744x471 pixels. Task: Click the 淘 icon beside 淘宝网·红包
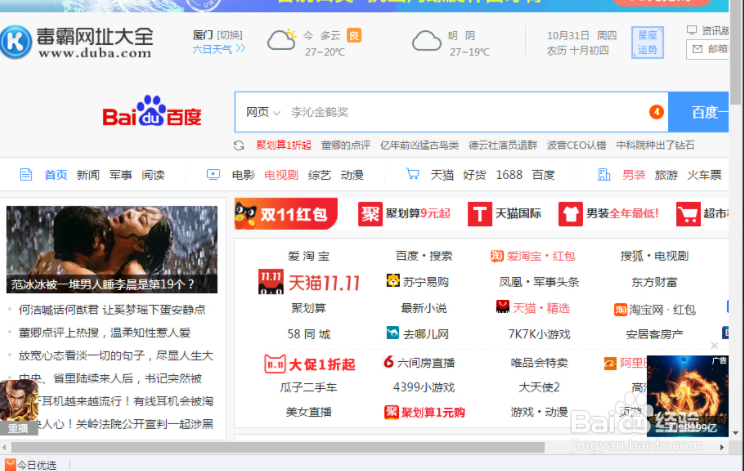pos(620,310)
